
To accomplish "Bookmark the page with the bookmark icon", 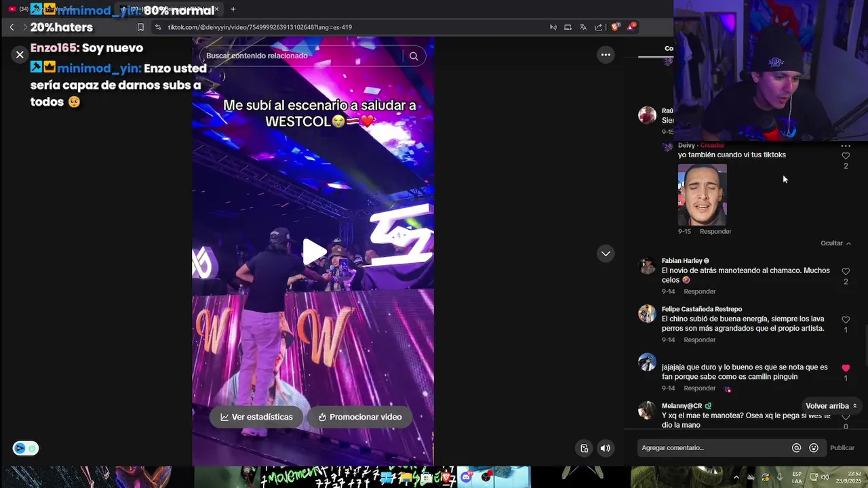I will click(x=140, y=27).
